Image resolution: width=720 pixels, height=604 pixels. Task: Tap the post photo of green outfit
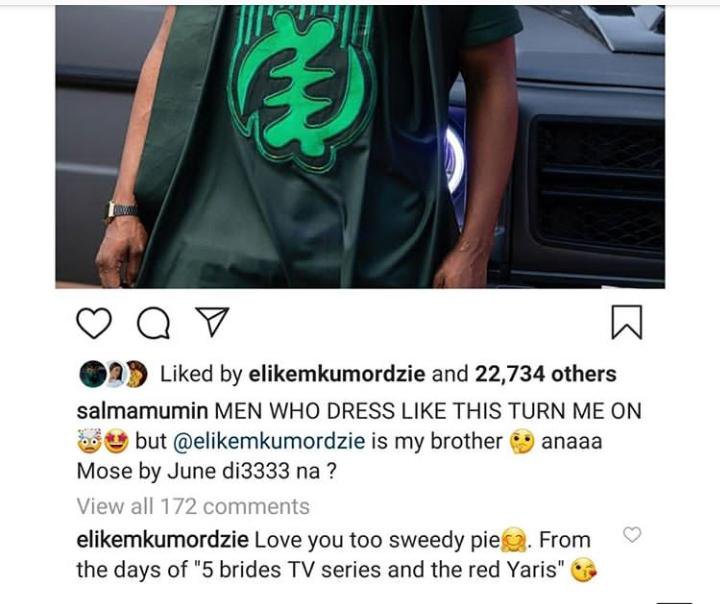360,147
